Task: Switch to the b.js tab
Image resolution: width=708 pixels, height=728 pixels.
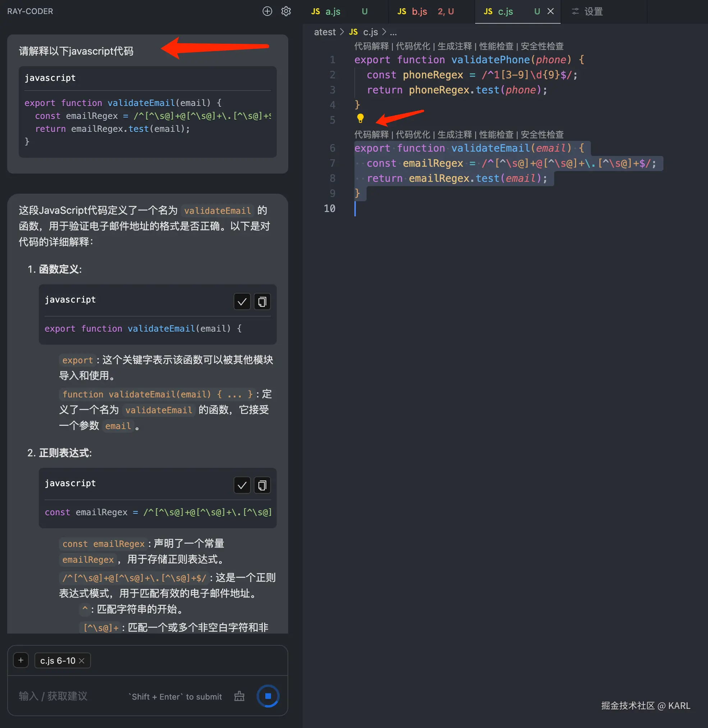Action: tap(419, 11)
